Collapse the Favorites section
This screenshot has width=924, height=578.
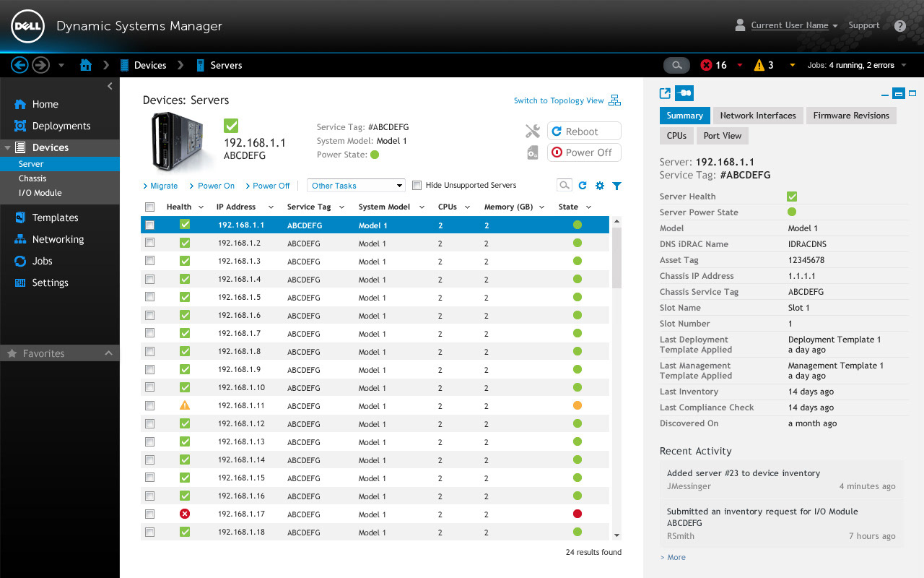click(108, 353)
